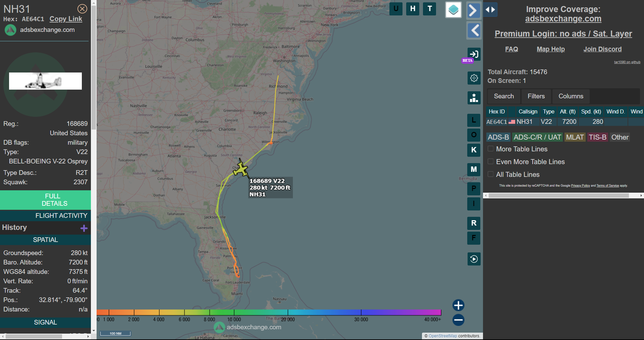Enable More Table Lines checkbox
Image resolution: width=644 pixels, height=340 pixels.
(490, 149)
